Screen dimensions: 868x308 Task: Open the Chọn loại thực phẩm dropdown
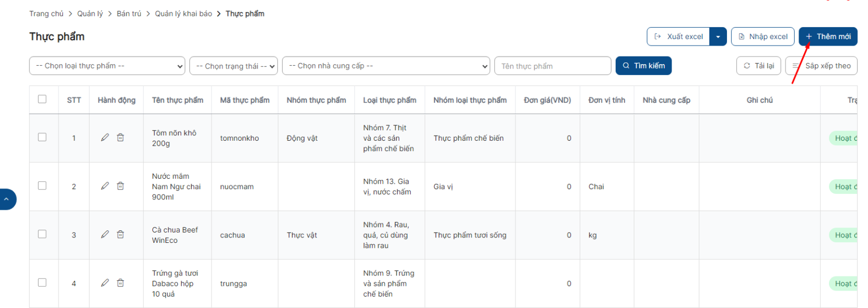[x=107, y=66]
